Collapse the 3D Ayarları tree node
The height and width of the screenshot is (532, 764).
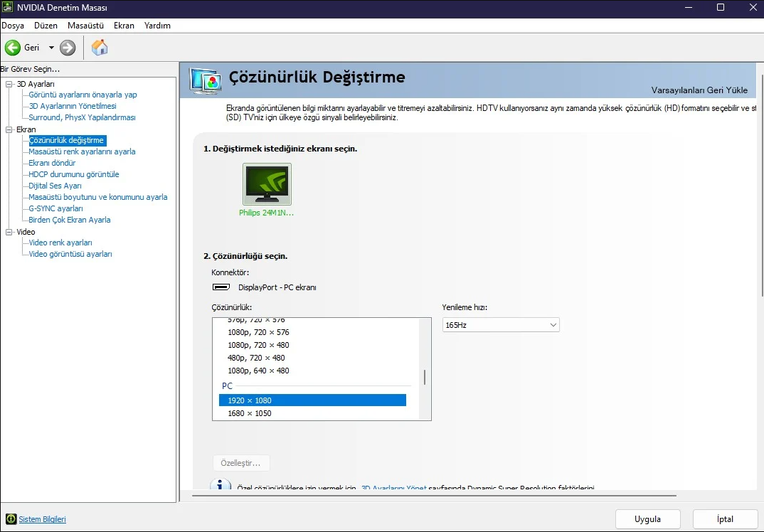pyautogui.click(x=9, y=84)
